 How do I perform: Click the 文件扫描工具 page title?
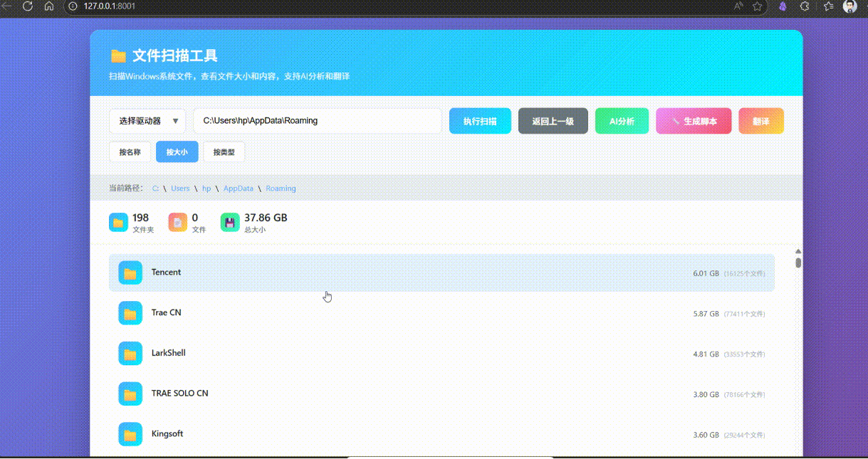175,56
